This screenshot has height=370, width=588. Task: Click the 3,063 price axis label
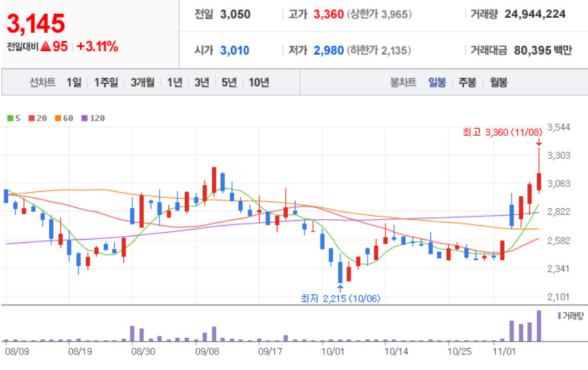click(559, 184)
